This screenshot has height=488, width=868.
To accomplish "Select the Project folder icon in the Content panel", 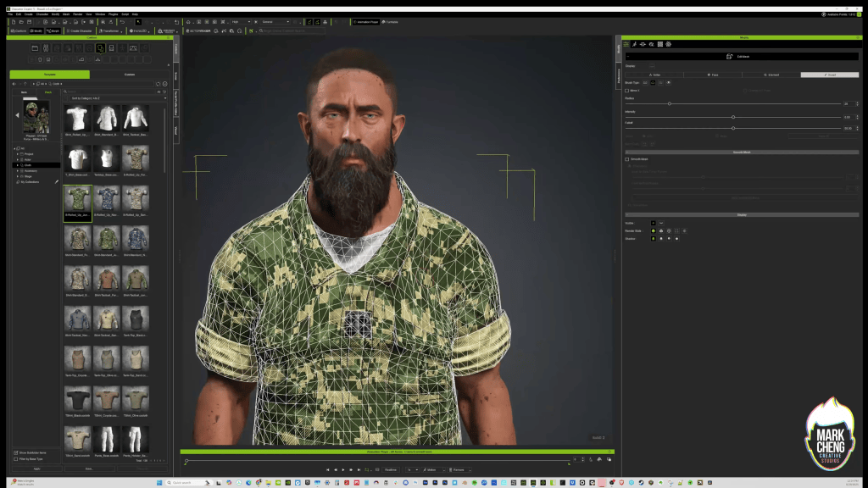I will click(35, 48).
